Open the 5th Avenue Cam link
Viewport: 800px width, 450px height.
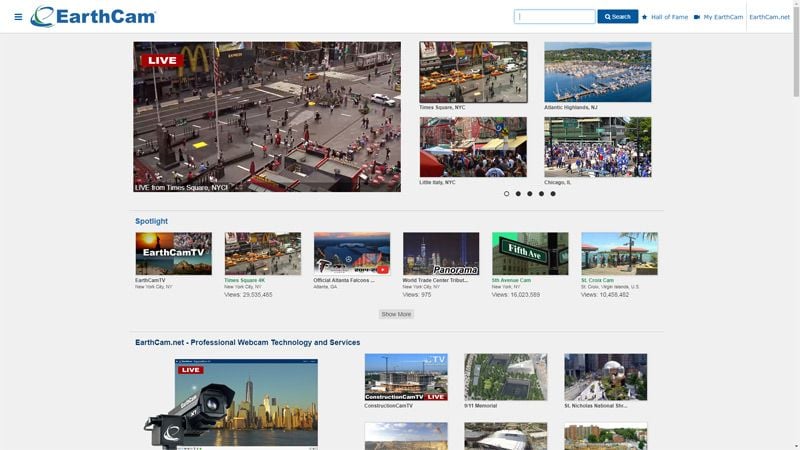click(x=511, y=281)
